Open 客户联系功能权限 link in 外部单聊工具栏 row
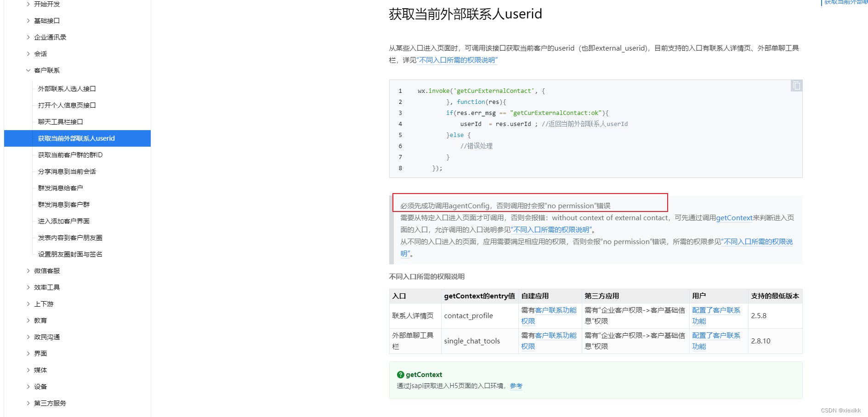 point(549,341)
